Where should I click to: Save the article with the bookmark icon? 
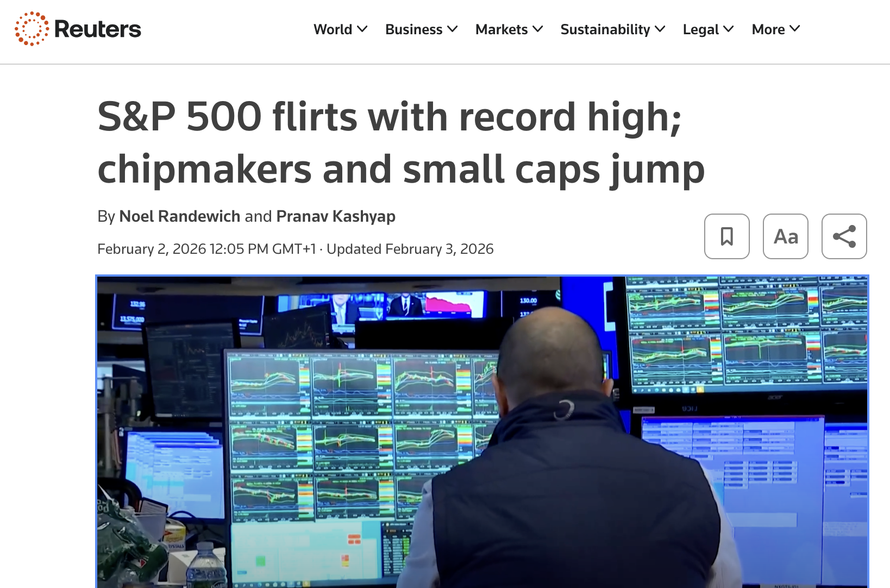727,236
